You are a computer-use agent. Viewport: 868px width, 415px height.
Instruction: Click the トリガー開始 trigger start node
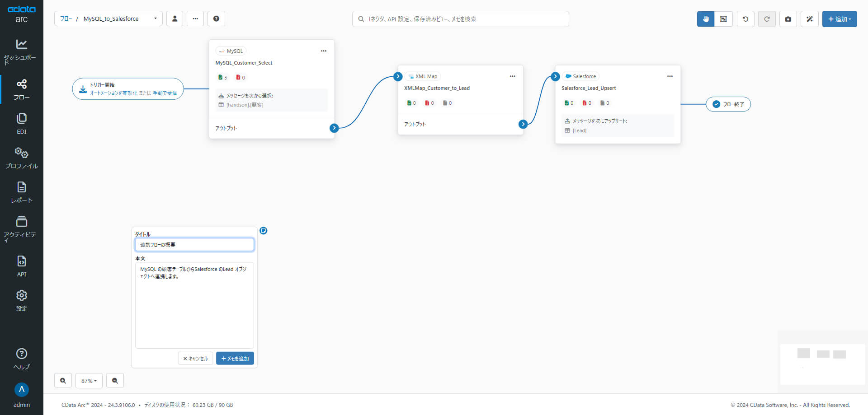tap(128, 89)
